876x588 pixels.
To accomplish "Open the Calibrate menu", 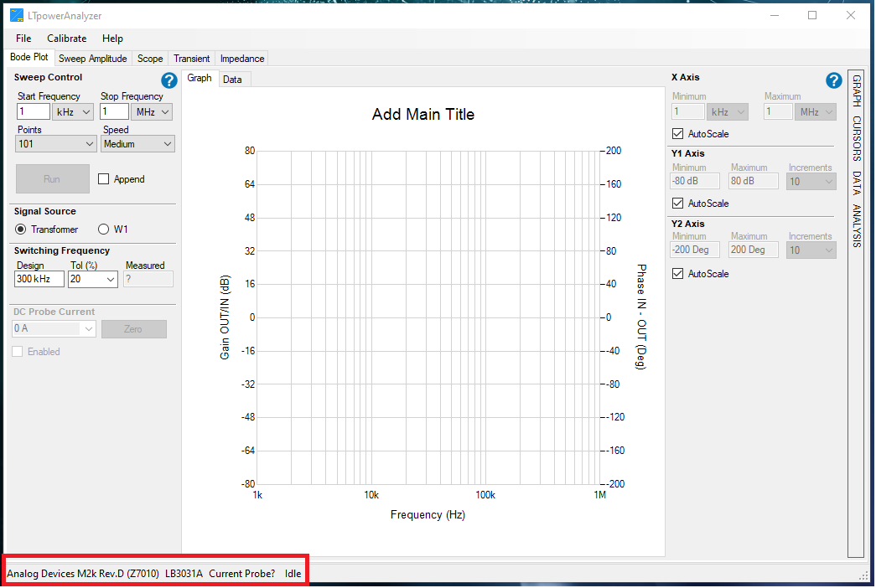I will [x=66, y=38].
